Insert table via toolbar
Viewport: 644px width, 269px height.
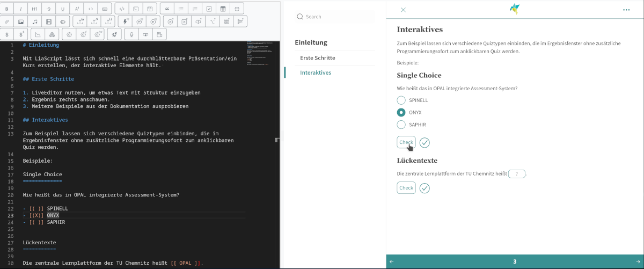click(x=223, y=9)
